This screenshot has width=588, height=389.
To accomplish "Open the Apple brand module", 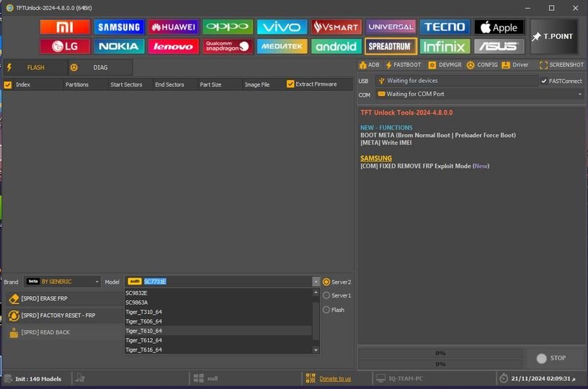I will pyautogui.click(x=499, y=27).
